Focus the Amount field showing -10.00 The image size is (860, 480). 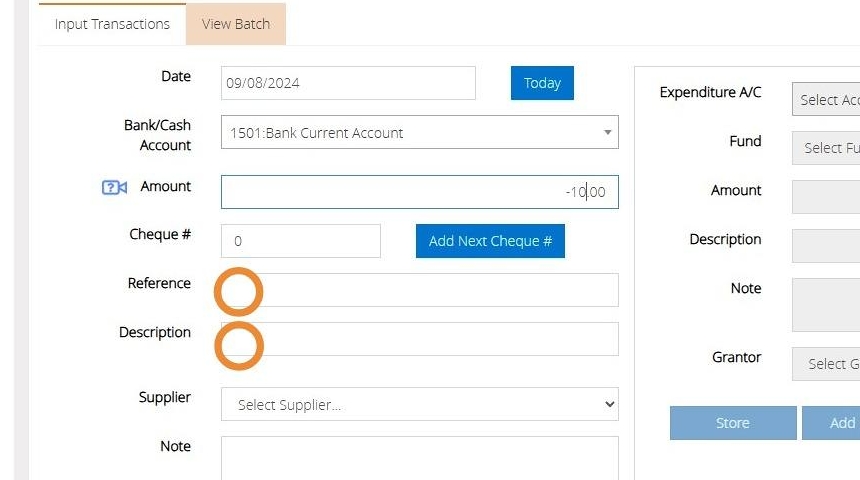coord(419,192)
